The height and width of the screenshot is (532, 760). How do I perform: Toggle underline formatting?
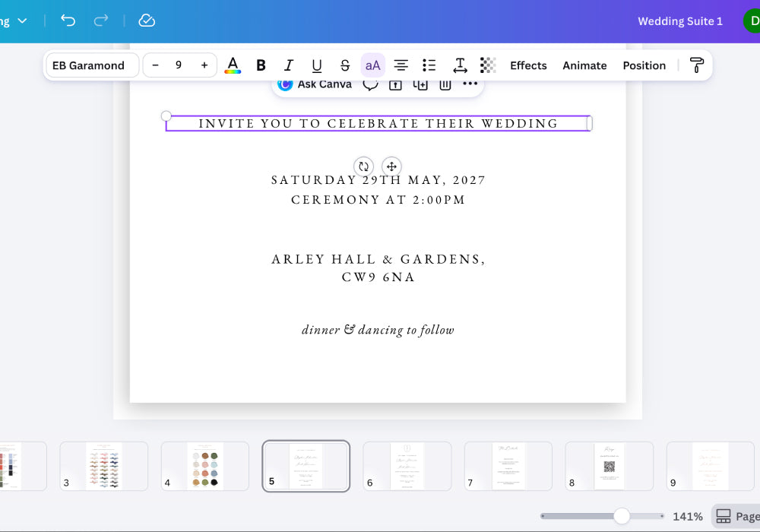click(317, 65)
